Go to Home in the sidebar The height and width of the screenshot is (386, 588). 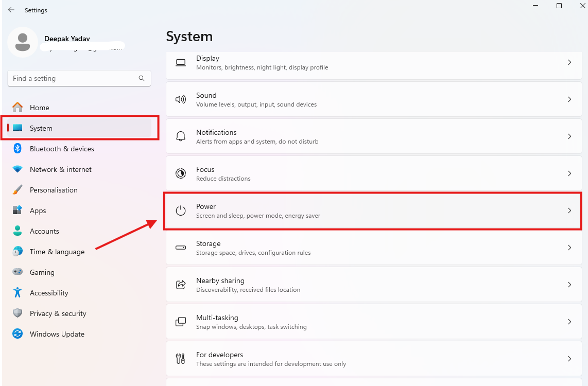point(39,108)
